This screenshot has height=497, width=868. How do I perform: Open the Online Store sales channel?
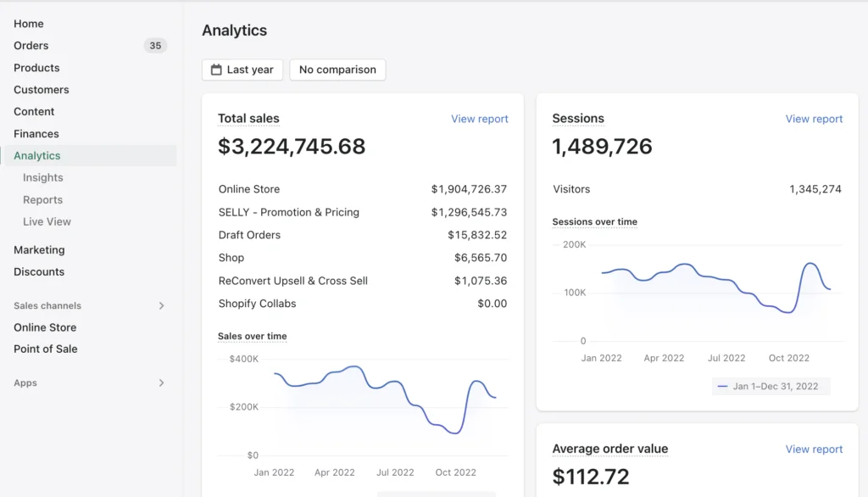pyautogui.click(x=46, y=327)
